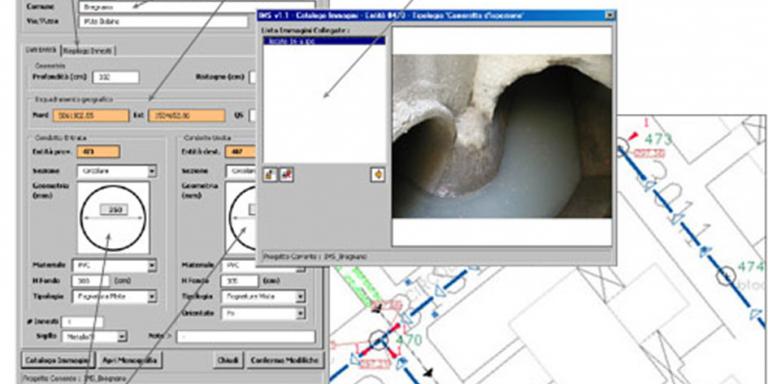Screen dimensions: 768x384
Task: Select the Dati Entità tab
Action: pyautogui.click(x=41, y=50)
